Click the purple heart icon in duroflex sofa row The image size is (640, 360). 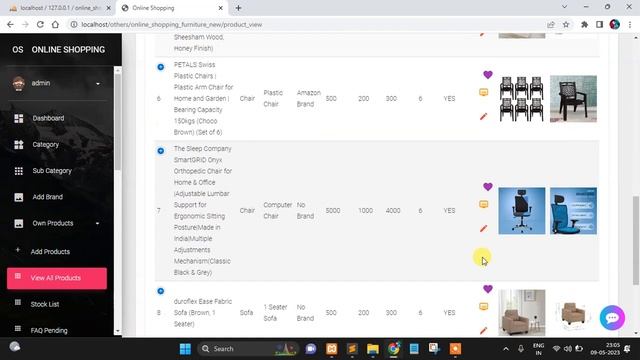coord(488,289)
